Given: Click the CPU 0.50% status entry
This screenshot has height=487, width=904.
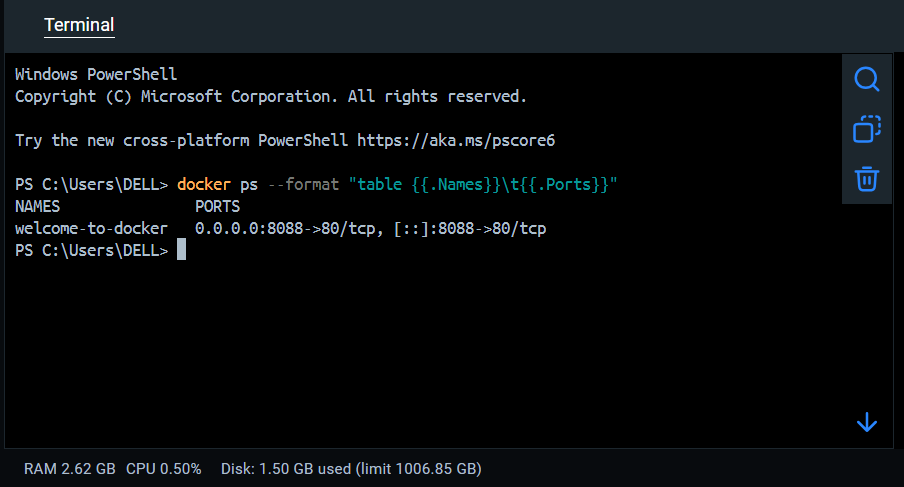Looking at the screenshot, I should click(164, 469).
